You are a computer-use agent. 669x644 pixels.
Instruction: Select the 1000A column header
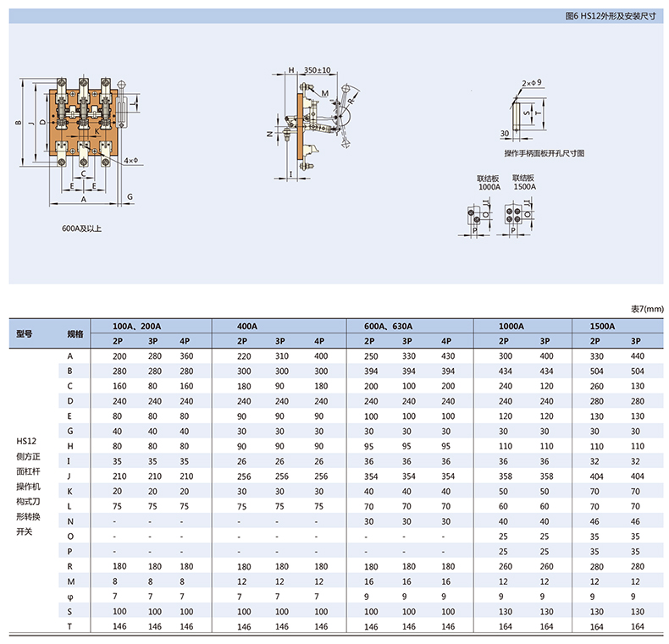pos(511,326)
